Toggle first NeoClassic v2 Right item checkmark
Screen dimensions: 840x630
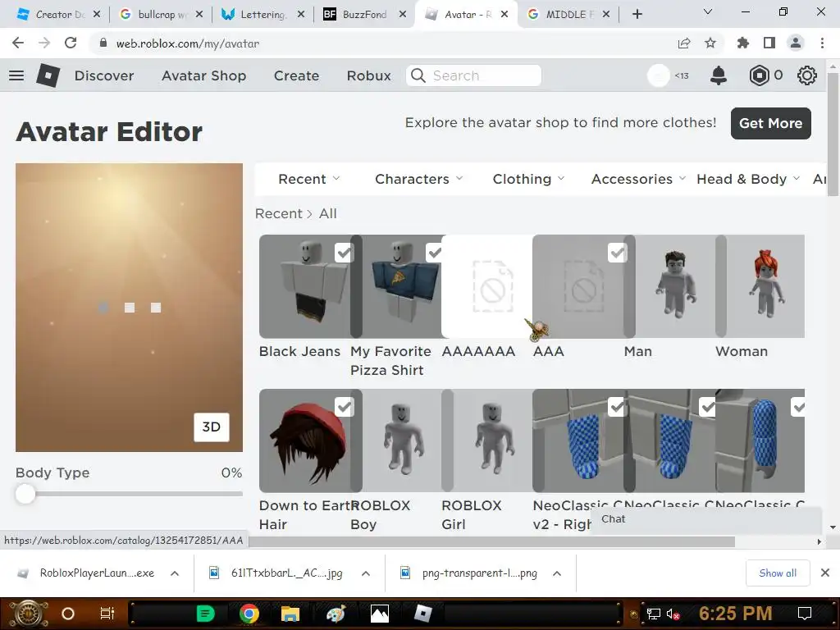pyautogui.click(x=617, y=407)
